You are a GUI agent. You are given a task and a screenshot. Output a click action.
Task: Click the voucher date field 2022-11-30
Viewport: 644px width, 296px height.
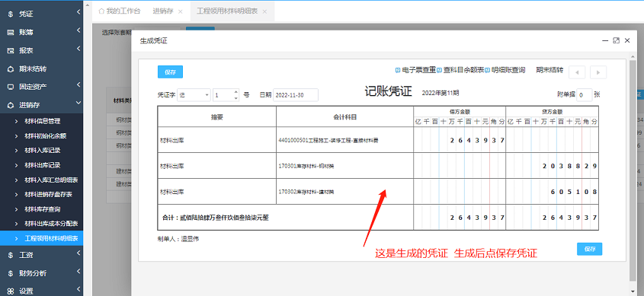(x=295, y=95)
